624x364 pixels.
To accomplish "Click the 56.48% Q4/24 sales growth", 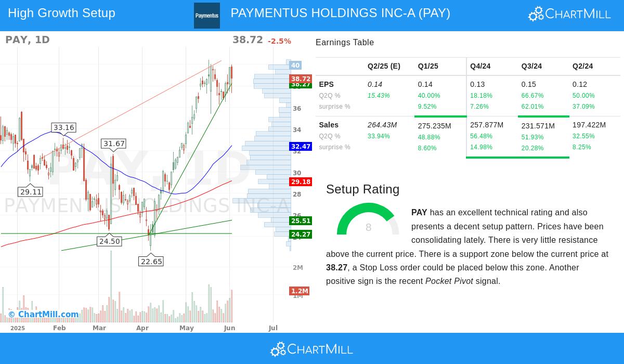I will (x=481, y=136).
